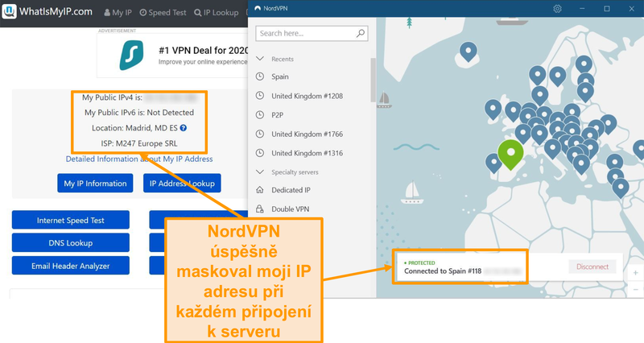Click the Portugal map pin
The width and height of the screenshot is (644, 343).
[x=493, y=163]
